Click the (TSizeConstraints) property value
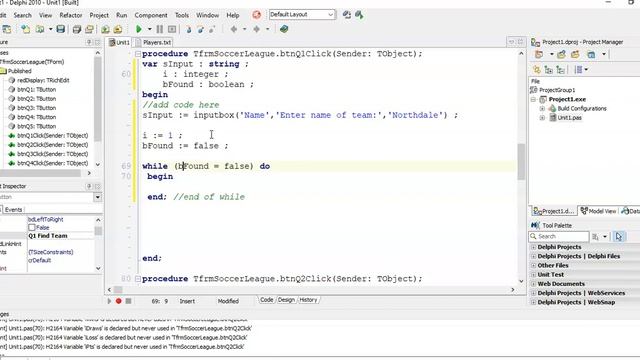 coord(51,252)
